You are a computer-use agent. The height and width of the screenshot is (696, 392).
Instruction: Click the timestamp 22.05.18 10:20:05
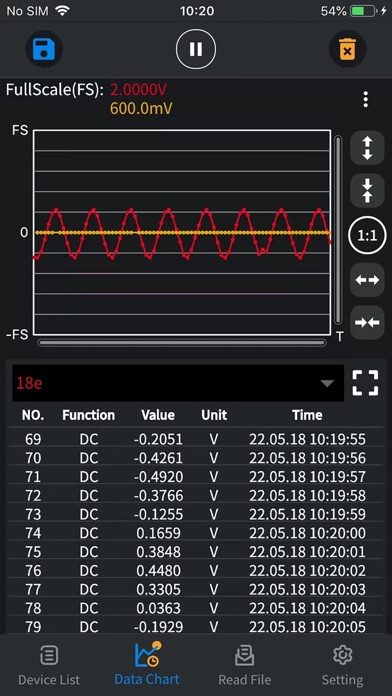(x=307, y=627)
